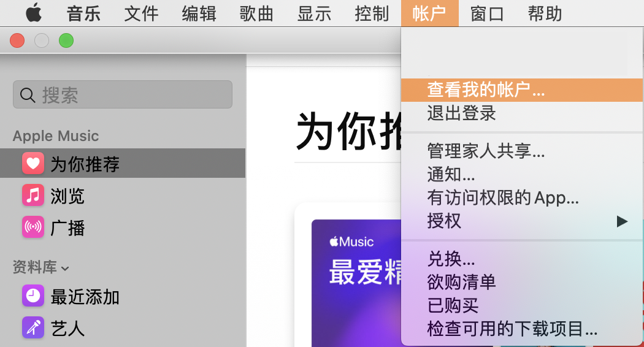Open the 控制 menu
This screenshot has width=644, height=347.
tap(372, 13)
